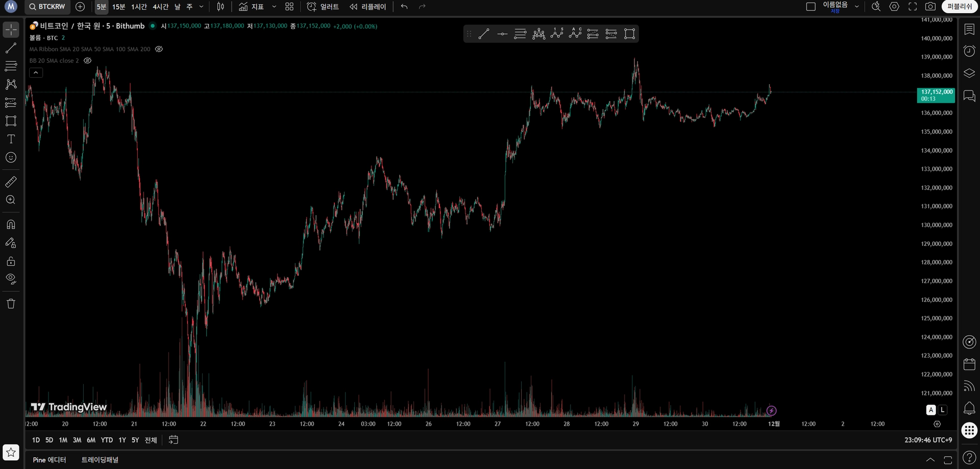Toggle BB 20 SMA indicator visibility
This screenshot has width=980, height=469.
tap(87, 60)
